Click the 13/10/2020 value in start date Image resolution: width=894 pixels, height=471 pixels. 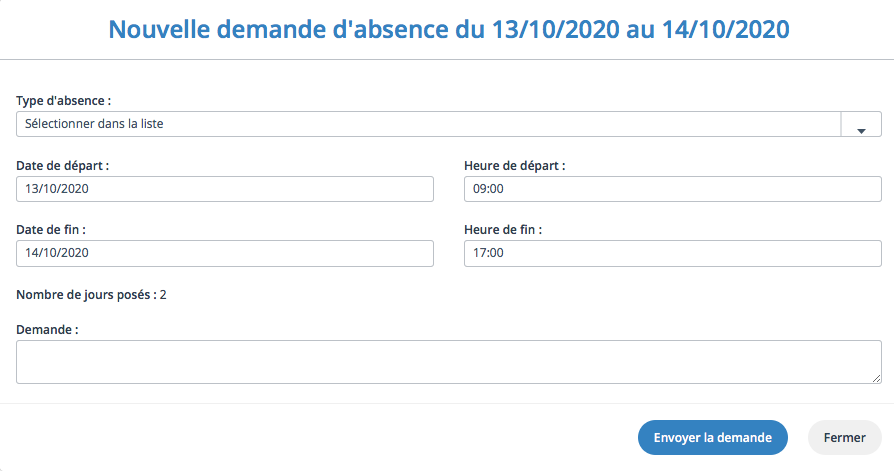coord(57,189)
